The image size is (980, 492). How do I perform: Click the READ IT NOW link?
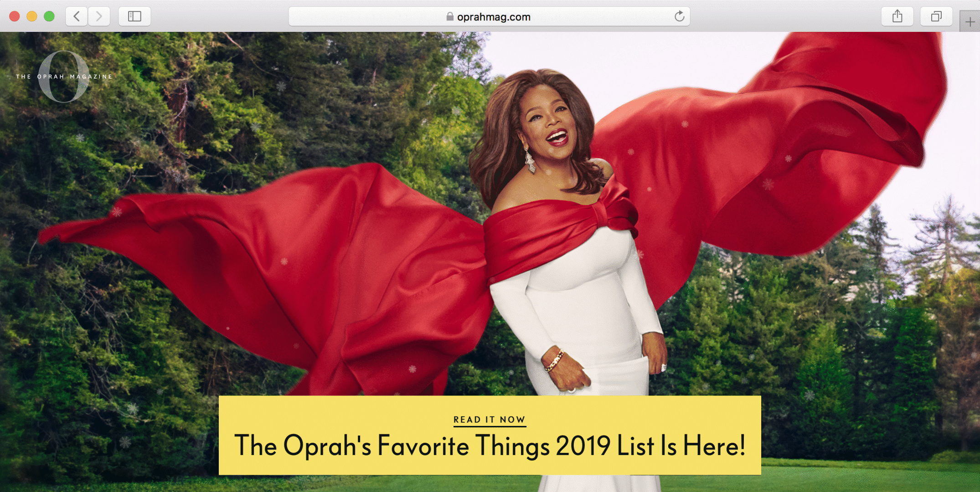tap(490, 420)
